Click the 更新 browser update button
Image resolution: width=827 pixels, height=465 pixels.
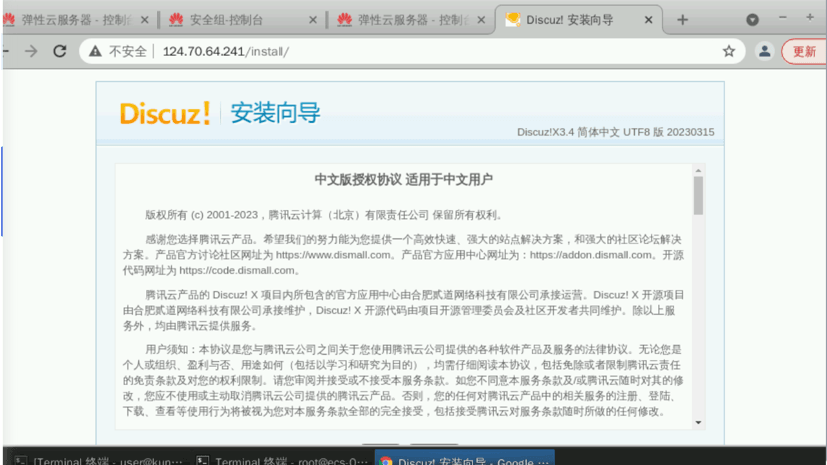[x=804, y=52]
